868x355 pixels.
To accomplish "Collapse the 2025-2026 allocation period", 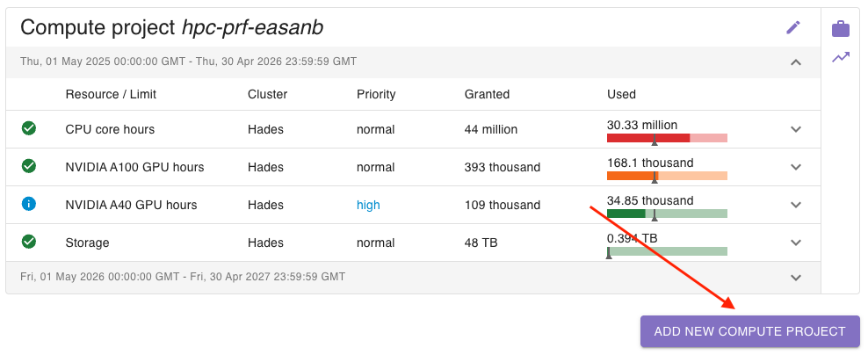I will coord(796,62).
